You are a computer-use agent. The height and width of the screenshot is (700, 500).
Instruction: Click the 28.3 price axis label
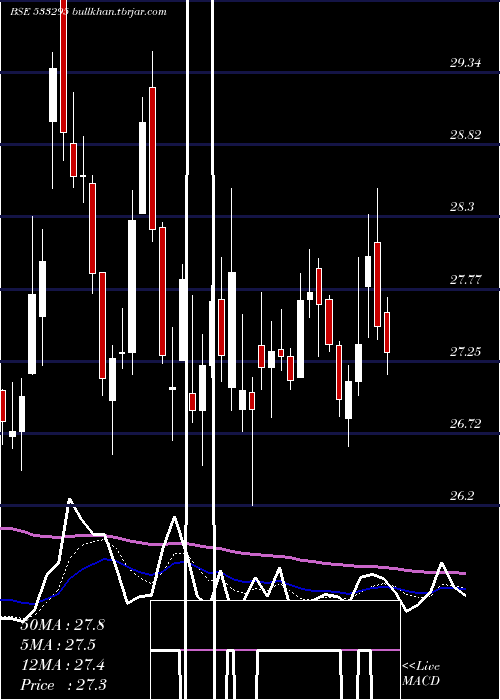(x=462, y=207)
